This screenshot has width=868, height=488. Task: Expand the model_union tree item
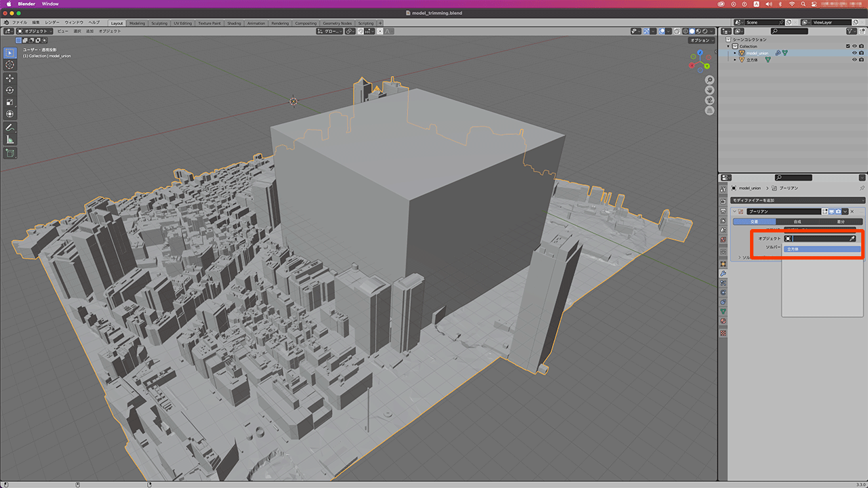(735, 53)
